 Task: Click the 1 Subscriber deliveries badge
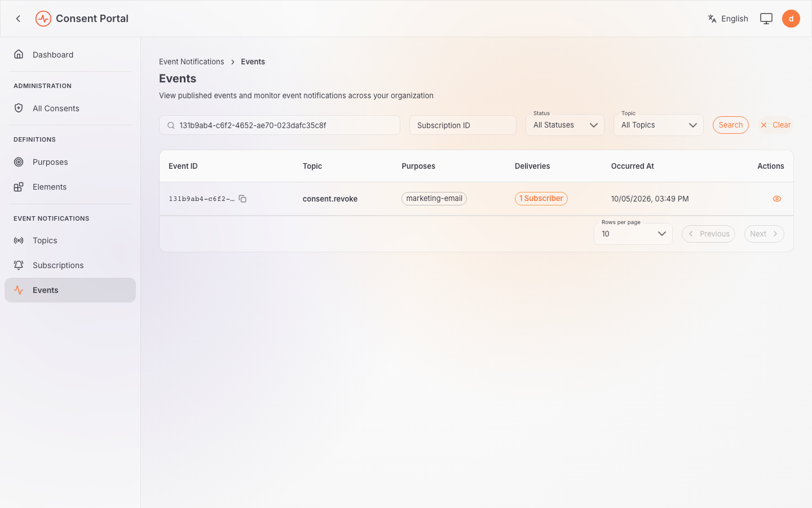point(541,199)
